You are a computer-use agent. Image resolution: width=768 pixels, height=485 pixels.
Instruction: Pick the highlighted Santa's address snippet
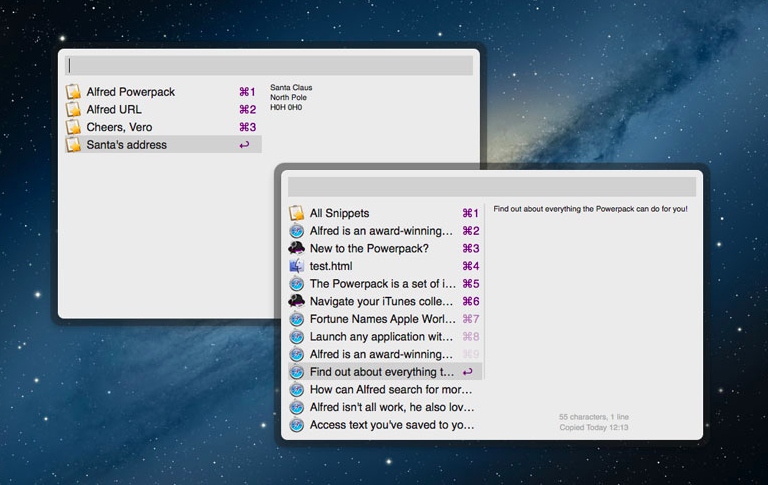point(163,145)
